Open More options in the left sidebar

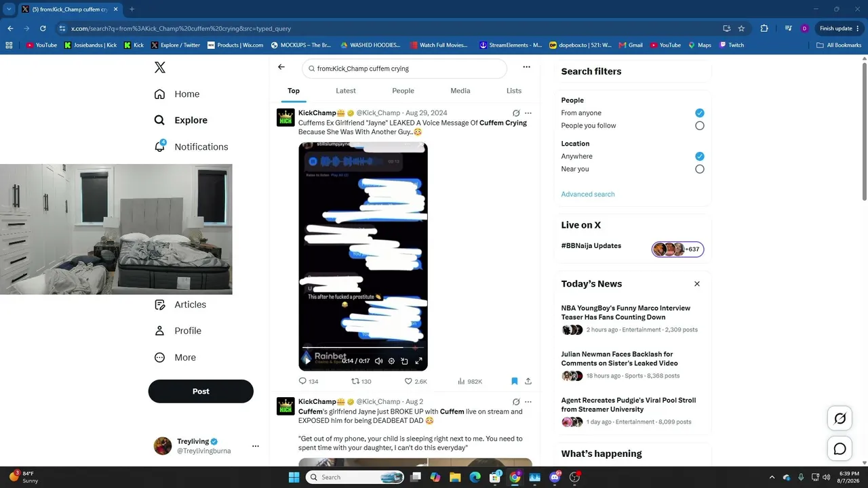click(175, 357)
